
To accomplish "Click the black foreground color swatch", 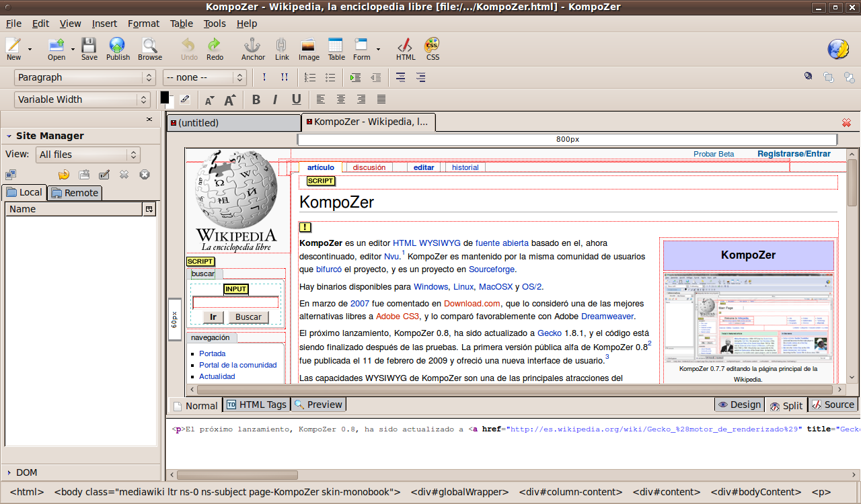I will tap(165, 97).
